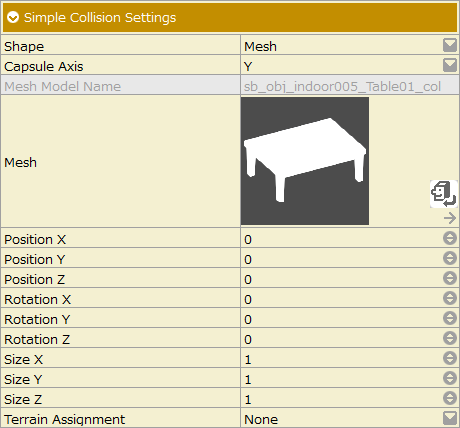Click the 'Position X' label
This screenshot has width=460, height=428.
pos(35,239)
